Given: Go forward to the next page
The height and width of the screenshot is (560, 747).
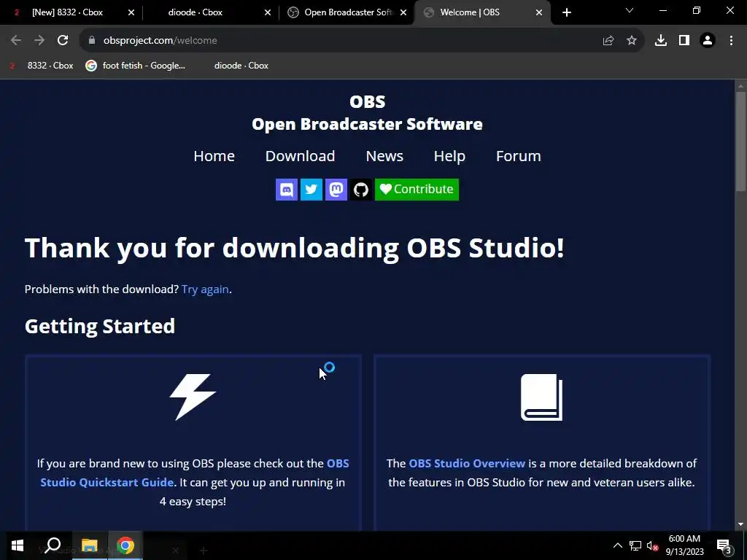Looking at the screenshot, I should (39, 41).
